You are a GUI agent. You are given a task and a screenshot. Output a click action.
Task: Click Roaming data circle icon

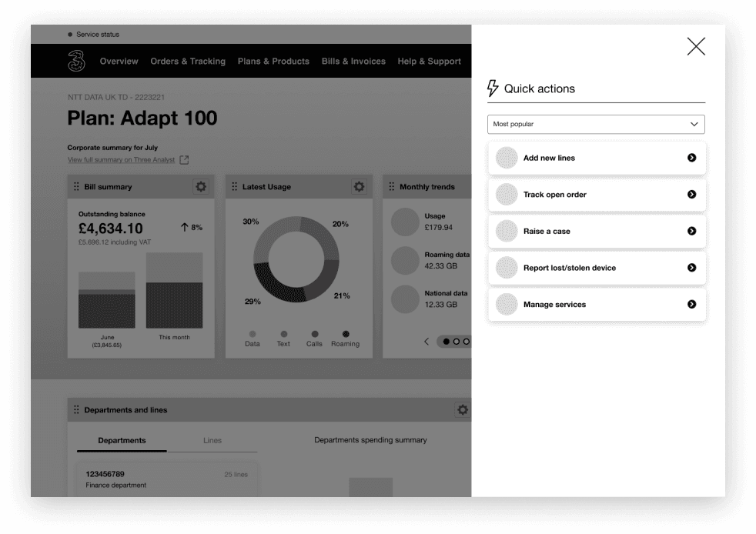(405, 260)
